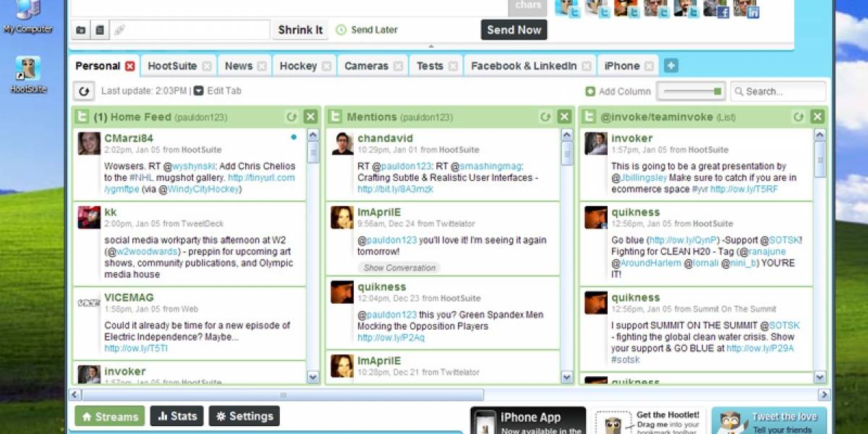
Task: Close the Home Feed column
Action: point(310,116)
